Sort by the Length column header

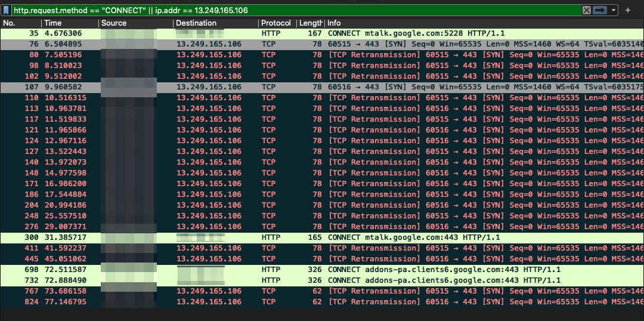(311, 23)
